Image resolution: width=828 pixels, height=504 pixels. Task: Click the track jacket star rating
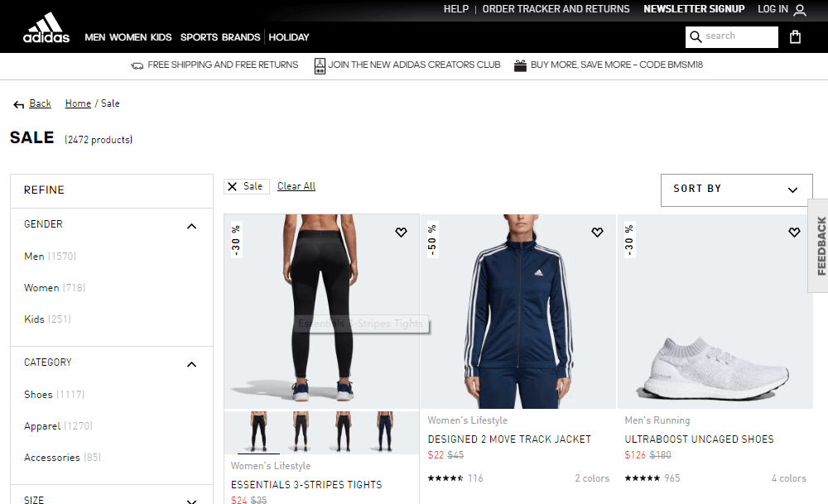point(445,478)
